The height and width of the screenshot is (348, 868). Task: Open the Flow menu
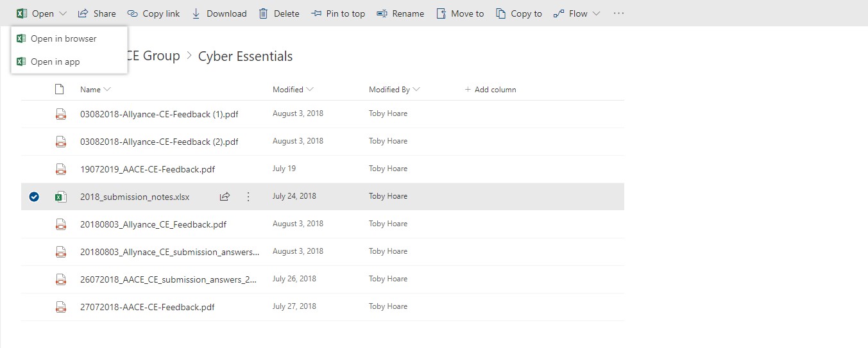tap(577, 13)
